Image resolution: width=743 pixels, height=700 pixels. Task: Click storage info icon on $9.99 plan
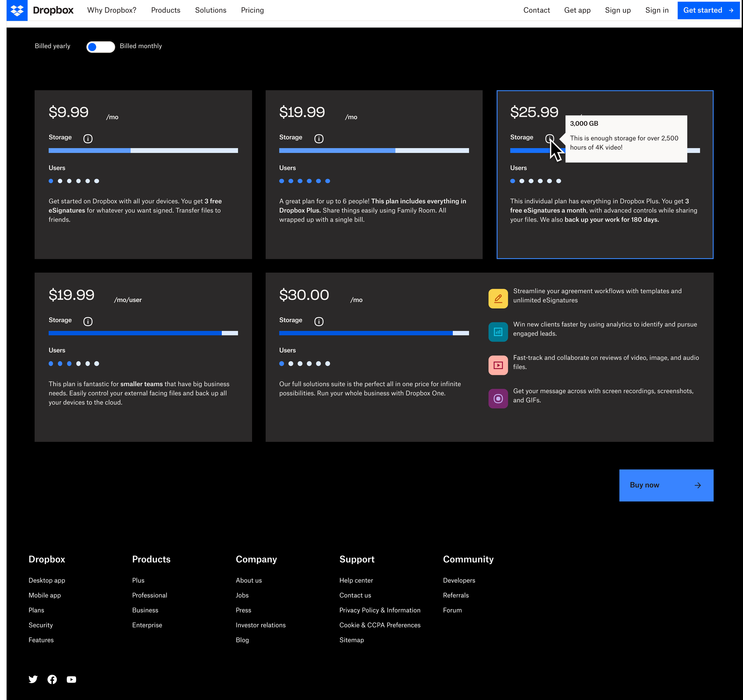click(x=88, y=139)
